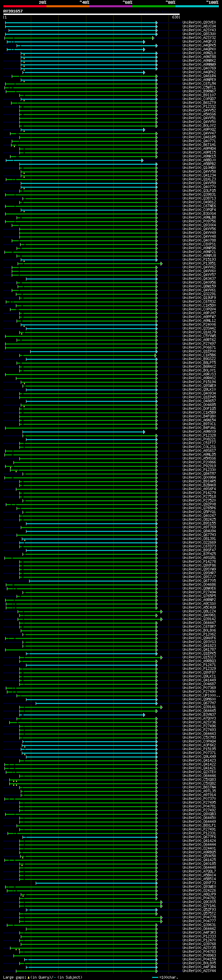Click the AV391657 query name label
Image resolution: width=222 pixels, height=980 pixels.
(x=13, y=11)
